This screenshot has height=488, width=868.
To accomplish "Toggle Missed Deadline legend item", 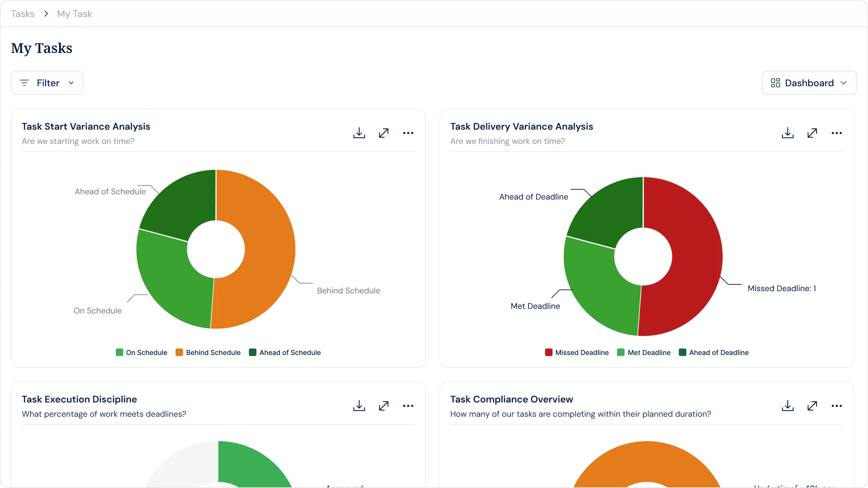I will [577, 353].
